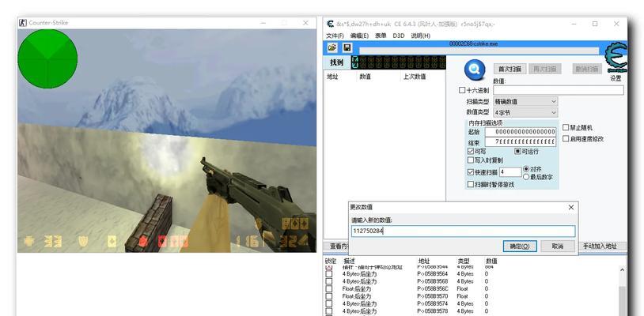
Task: Click the fast scan alignment field showing 4
Action: tap(510, 172)
